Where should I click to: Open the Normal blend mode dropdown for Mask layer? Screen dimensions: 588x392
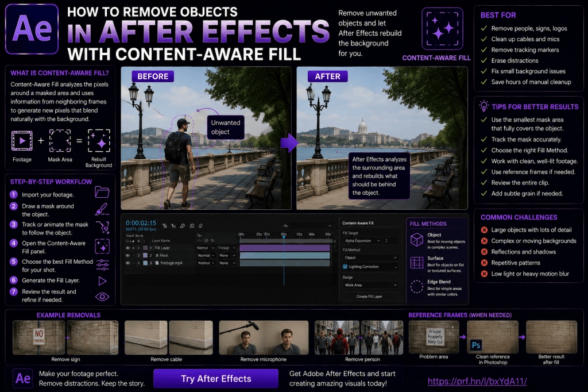click(206, 255)
